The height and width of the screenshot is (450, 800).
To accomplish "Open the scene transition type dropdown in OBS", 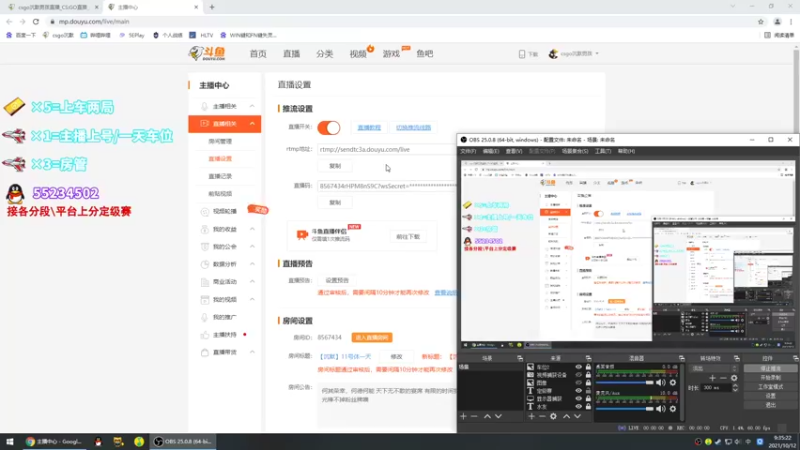I will (x=714, y=368).
